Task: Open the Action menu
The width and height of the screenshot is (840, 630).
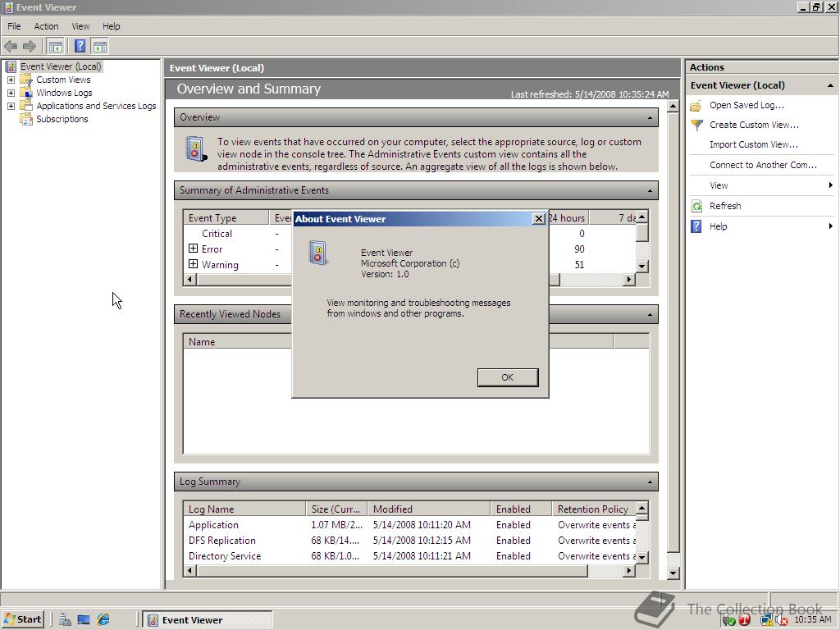Action: click(x=46, y=26)
